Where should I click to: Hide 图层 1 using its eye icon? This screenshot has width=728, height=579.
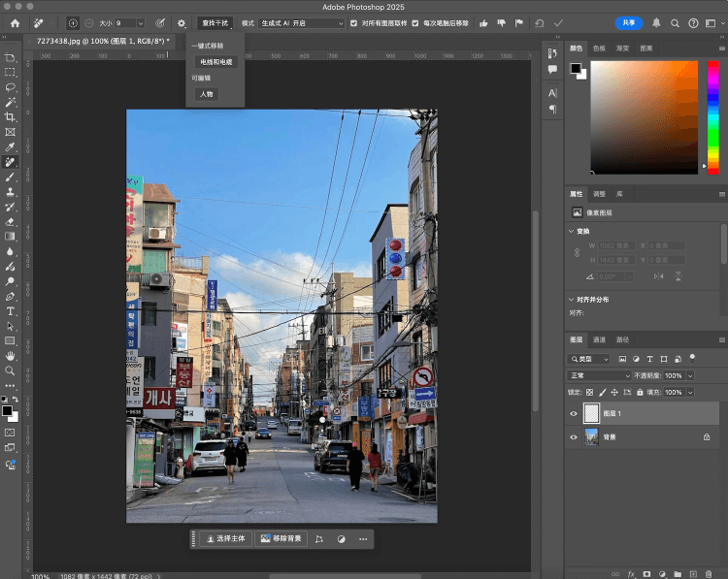[x=573, y=413]
